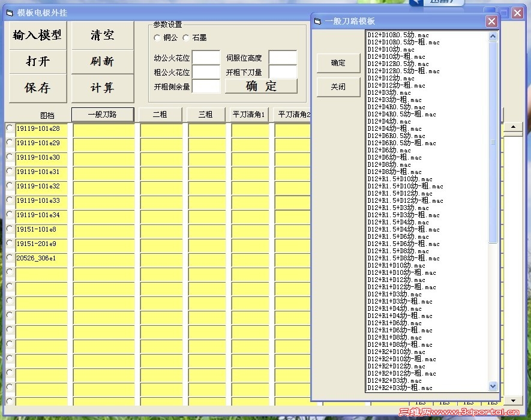Select D12+D8幼.mac in template list
This screenshot has height=420, width=531.
click(x=389, y=164)
